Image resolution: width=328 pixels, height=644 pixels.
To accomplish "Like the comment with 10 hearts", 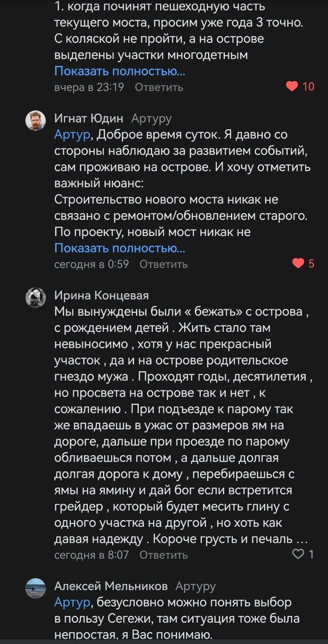I will pos(293,87).
